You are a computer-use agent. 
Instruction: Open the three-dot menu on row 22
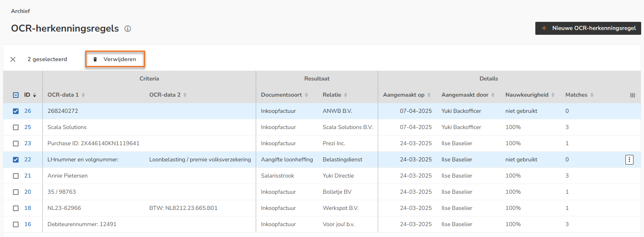click(629, 160)
